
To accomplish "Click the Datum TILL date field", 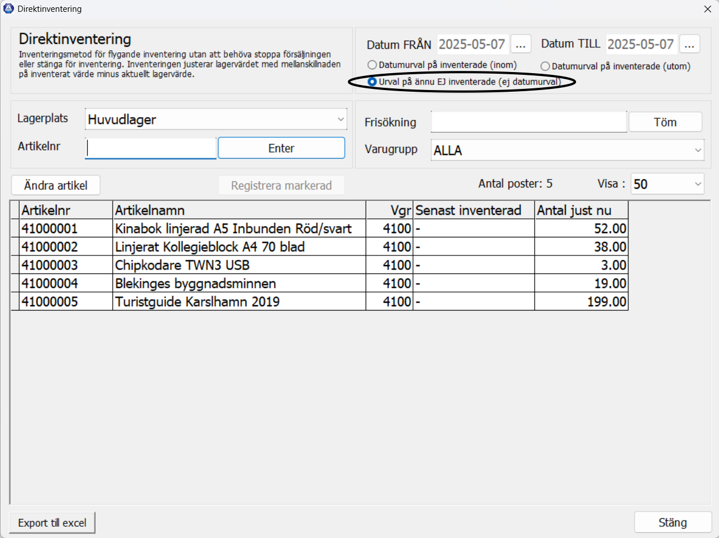I will pyautogui.click(x=641, y=44).
